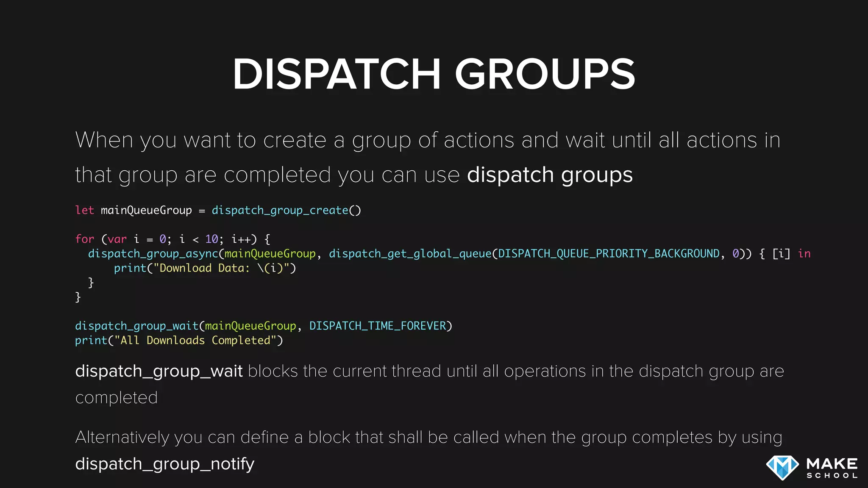Click 'let mainQueueGroup = dispatch_group_create()' line

pyautogui.click(x=218, y=211)
